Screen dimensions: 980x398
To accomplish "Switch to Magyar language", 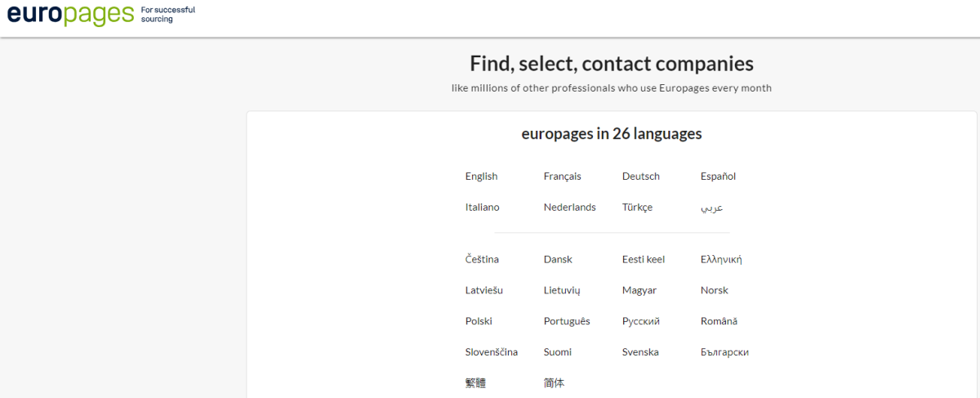I will coord(639,291).
